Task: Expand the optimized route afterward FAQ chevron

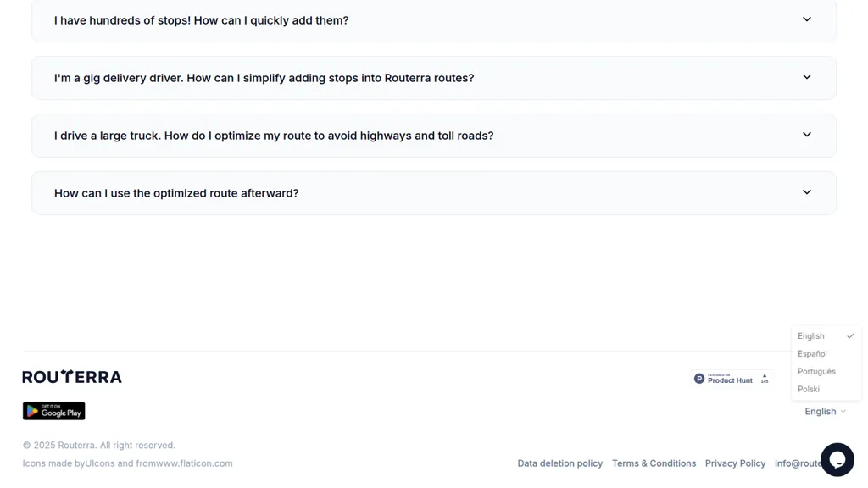Action: coord(807,192)
